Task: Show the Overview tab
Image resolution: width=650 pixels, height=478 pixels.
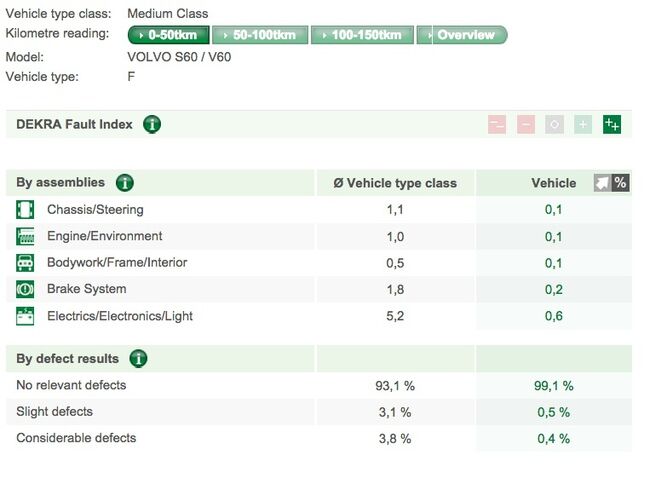Action: [461, 35]
